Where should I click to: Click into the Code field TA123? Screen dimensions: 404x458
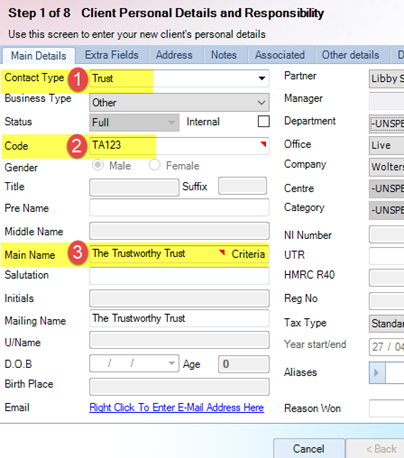pos(179,146)
